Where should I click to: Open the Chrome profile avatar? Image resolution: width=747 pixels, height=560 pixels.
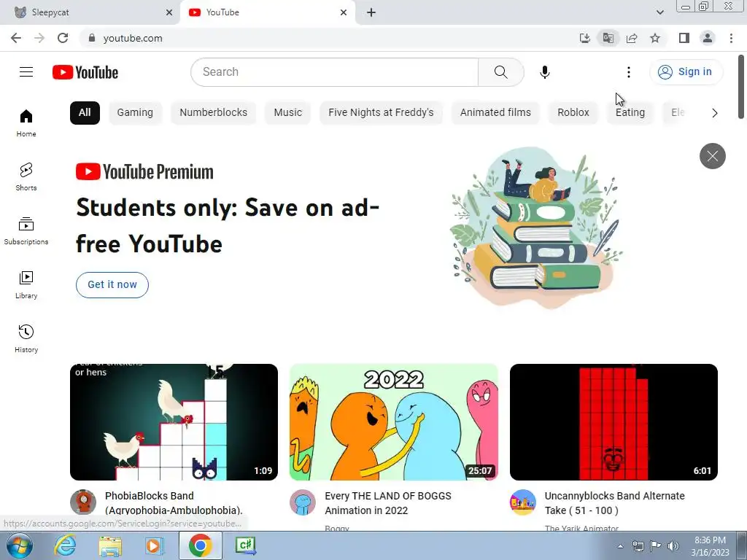pos(708,38)
